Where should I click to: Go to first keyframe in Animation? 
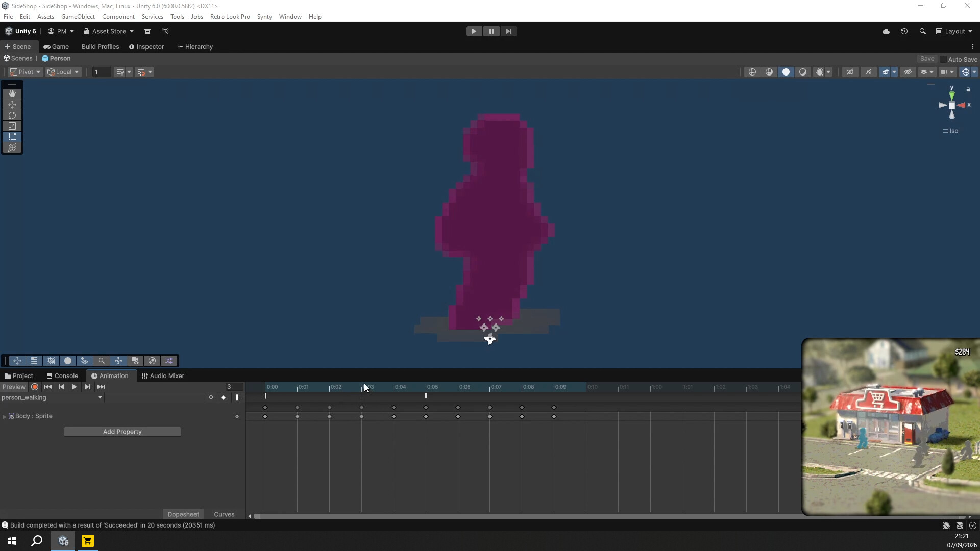(x=48, y=387)
